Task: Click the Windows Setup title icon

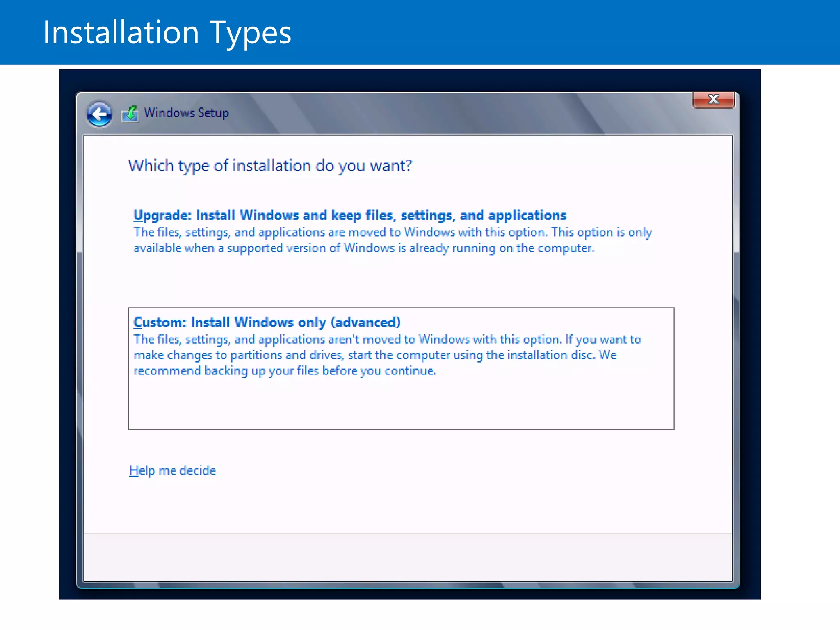Action: pyautogui.click(x=130, y=114)
